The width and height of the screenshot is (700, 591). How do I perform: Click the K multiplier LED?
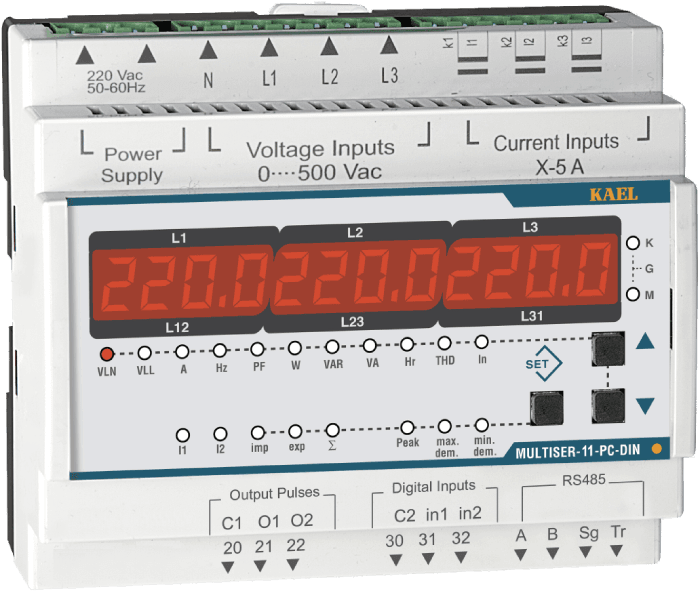[x=633, y=243]
